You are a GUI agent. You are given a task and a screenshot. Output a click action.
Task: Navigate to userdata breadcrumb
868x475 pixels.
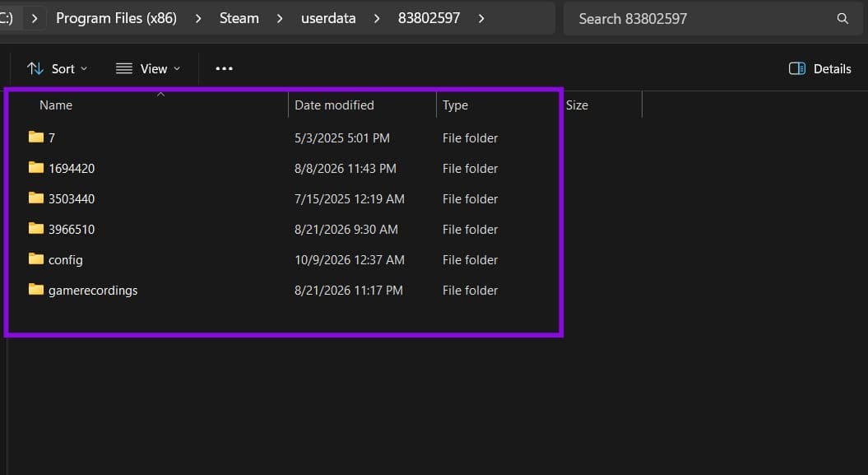pos(328,18)
